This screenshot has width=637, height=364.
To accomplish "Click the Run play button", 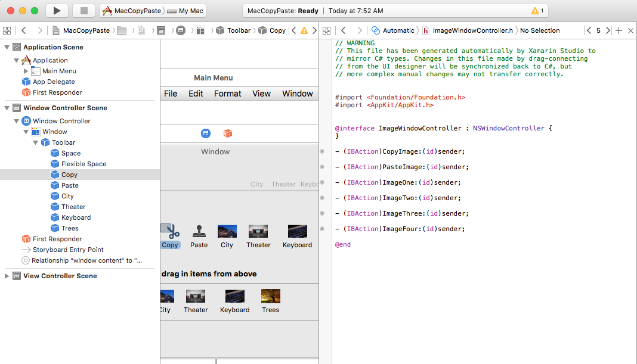I will pos(57,11).
